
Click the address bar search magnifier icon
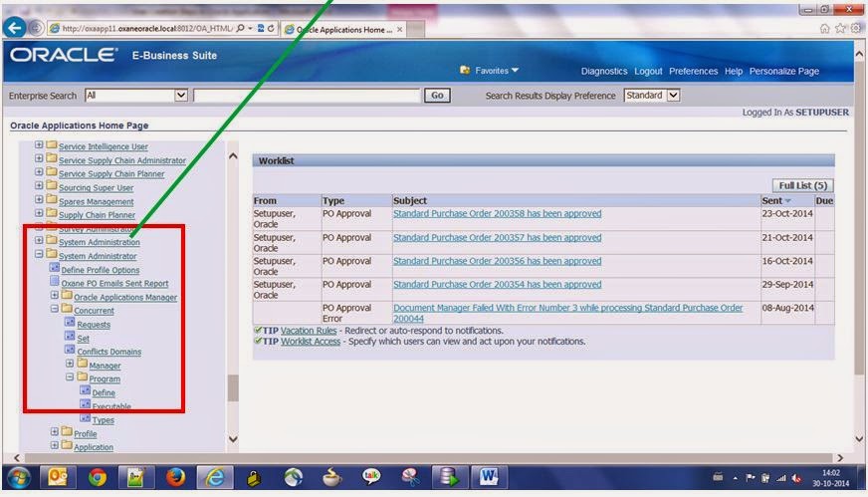point(240,28)
